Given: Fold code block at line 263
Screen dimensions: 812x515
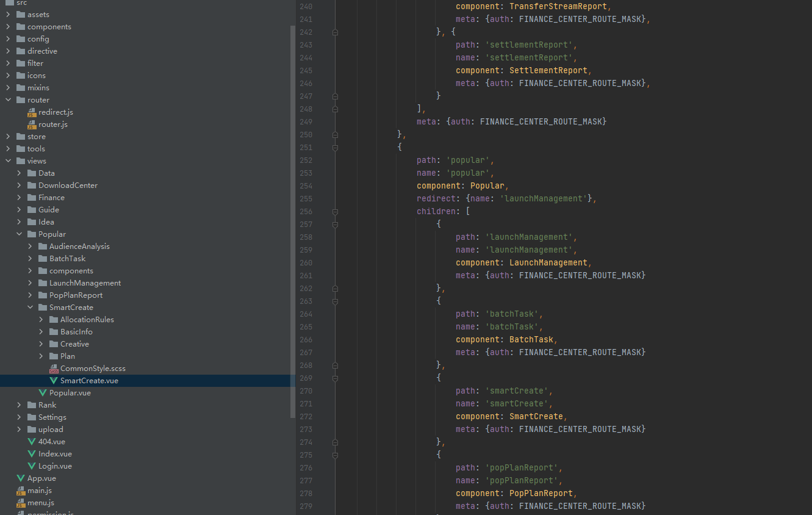Looking at the screenshot, I should [x=335, y=301].
